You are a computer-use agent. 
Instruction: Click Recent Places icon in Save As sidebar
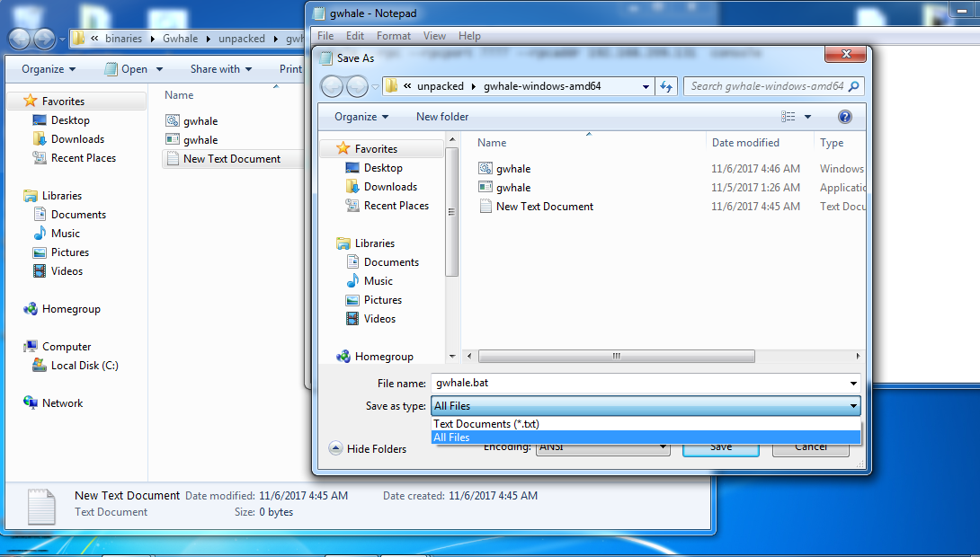352,206
